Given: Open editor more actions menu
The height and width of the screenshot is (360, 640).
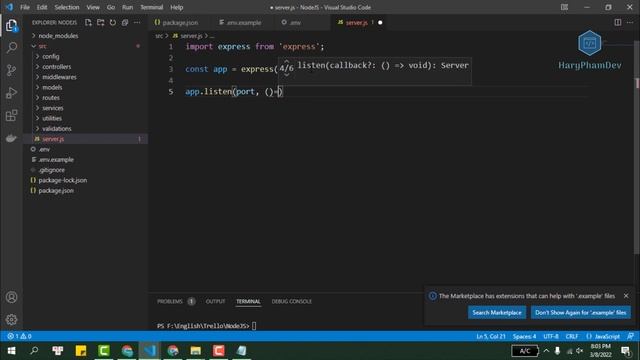Looking at the screenshot, I should click(x=630, y=22).
